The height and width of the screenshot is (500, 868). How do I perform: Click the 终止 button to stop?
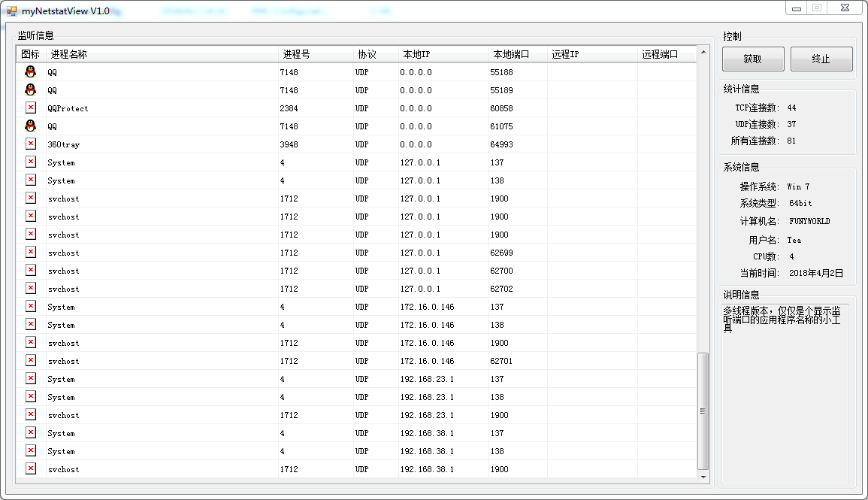tap(821, 59)
